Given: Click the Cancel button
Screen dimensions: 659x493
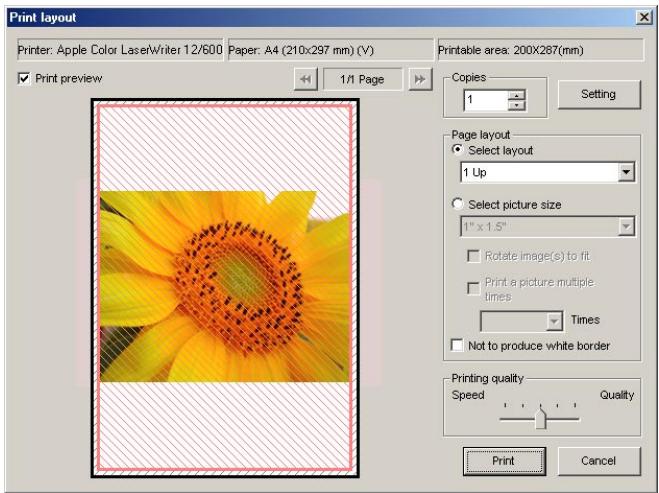Looking at the screenshot, I should pyautogui.click(x=599, y=461).
